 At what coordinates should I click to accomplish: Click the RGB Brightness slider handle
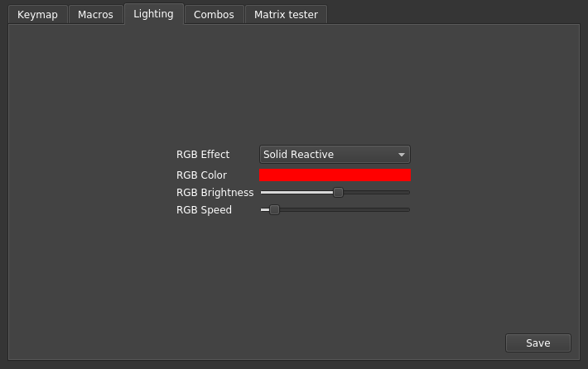click(x=338, y=192)
